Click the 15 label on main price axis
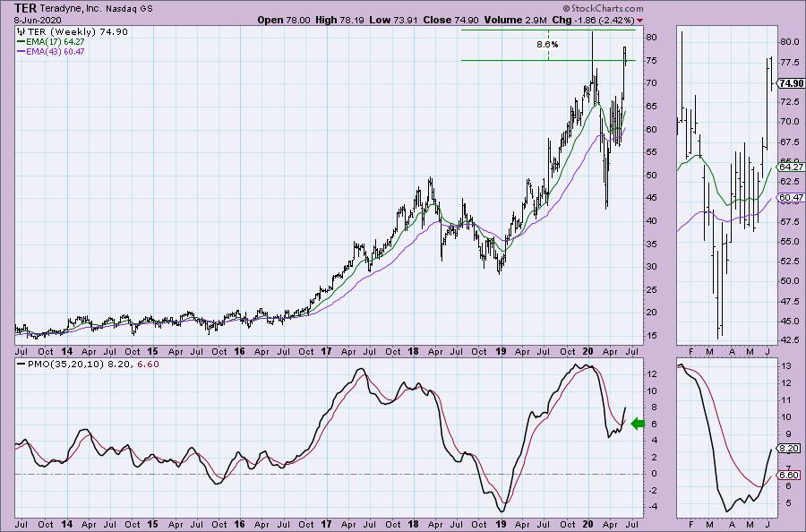806x532 pixels. coord(651,336)
